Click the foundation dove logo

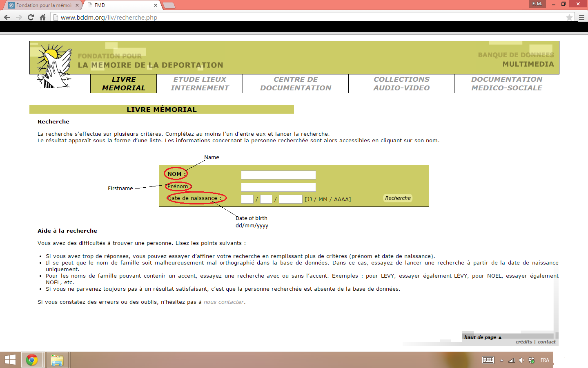(x=54, y=65)
